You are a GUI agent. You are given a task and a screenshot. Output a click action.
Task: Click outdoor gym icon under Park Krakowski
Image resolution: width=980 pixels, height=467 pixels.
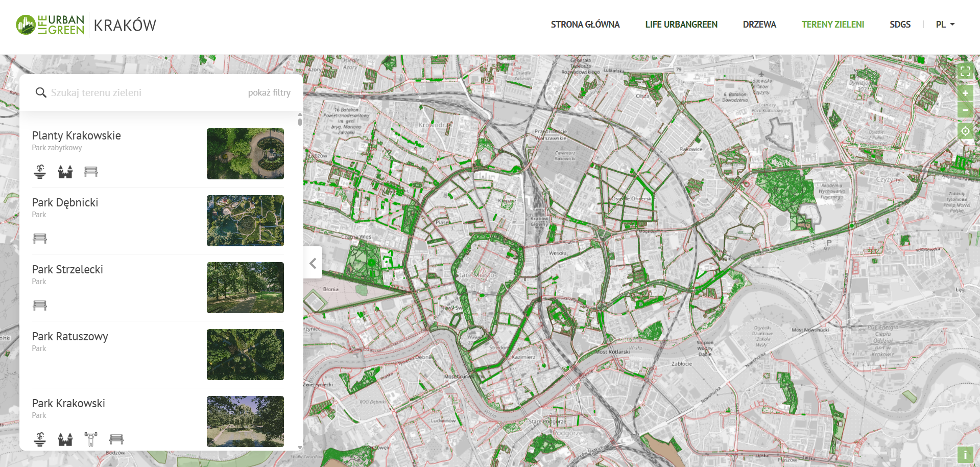(91, 439)
